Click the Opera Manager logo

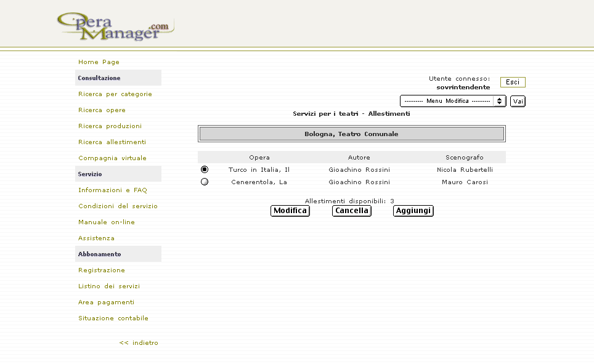tap(115, 27)
